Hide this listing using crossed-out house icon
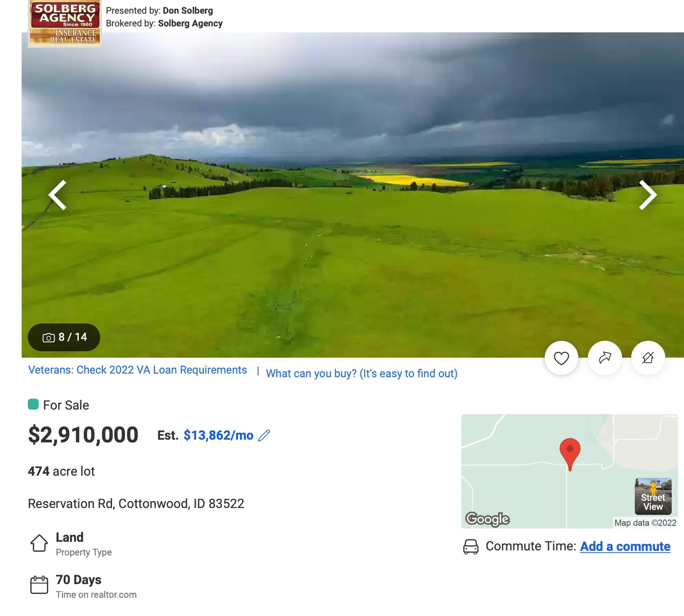Screen dimensions: 684x616 648,358
